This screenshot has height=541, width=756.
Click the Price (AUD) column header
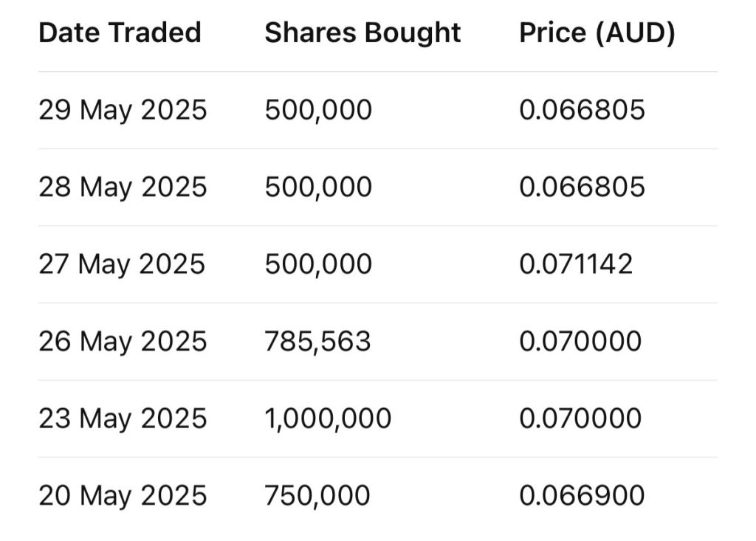click(597, 33)
